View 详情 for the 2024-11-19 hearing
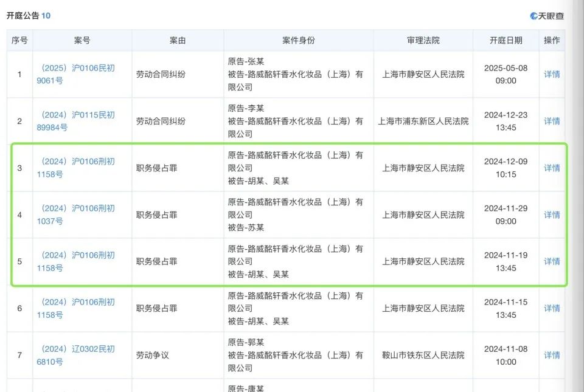 pyautogui.click(x=552, y=261)
